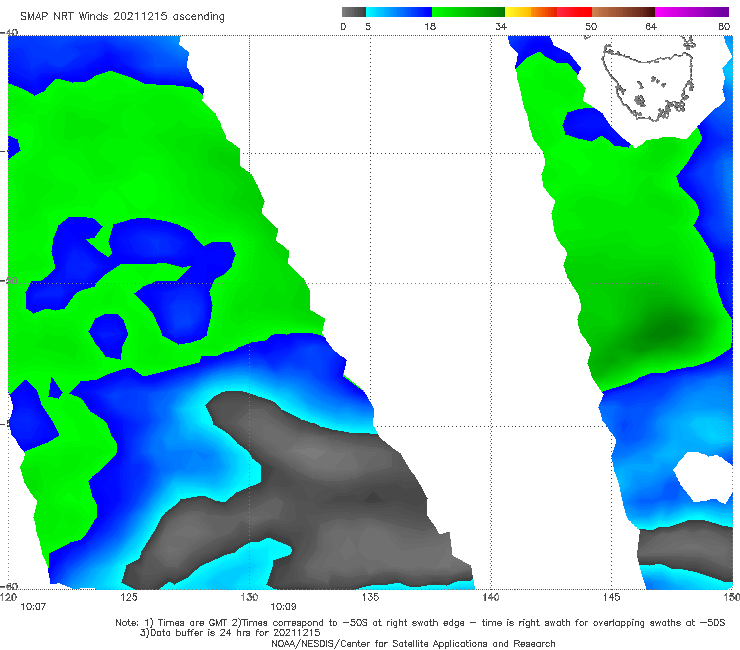Click the swath time label '10:09'
This screenshot has height=650, width=740.
tap(283, 607)
